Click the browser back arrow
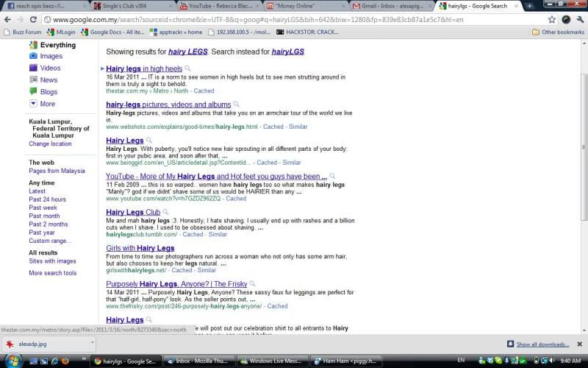Image resolution: width=588 pixels, height=368 pixels. 7,19
